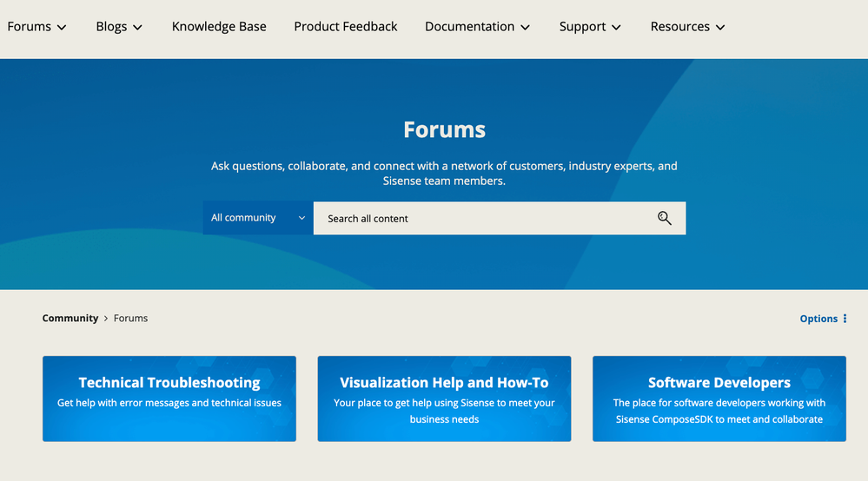Open the Technical Troubleshooting forum card
Image resolution: width=868 pixels, height=481 pixels.
(169, 399)
